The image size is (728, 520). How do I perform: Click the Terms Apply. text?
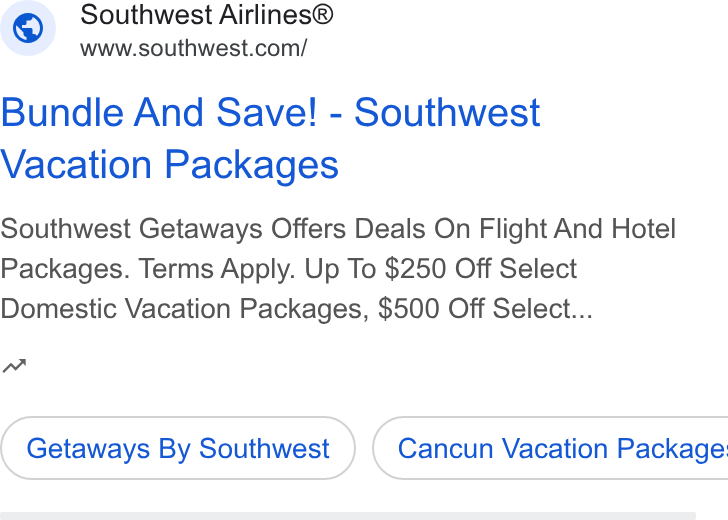(217, 269)
